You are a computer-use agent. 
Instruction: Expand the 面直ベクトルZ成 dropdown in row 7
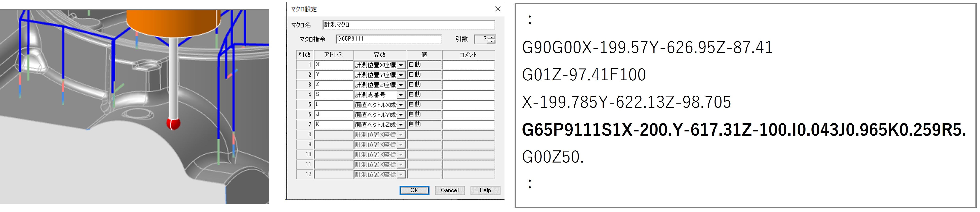pos(401,125)
